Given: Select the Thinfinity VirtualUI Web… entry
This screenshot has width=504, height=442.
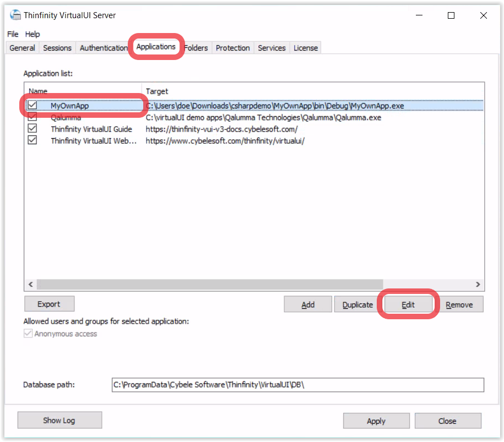Looking at the screenshot, I should click(x=94, y=141).
